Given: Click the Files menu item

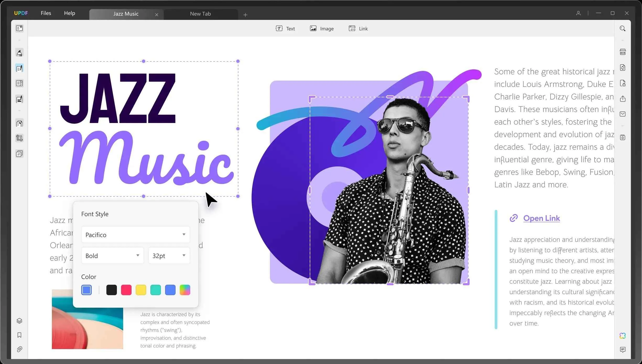Looking at the screenshot, I should point(45,13).
